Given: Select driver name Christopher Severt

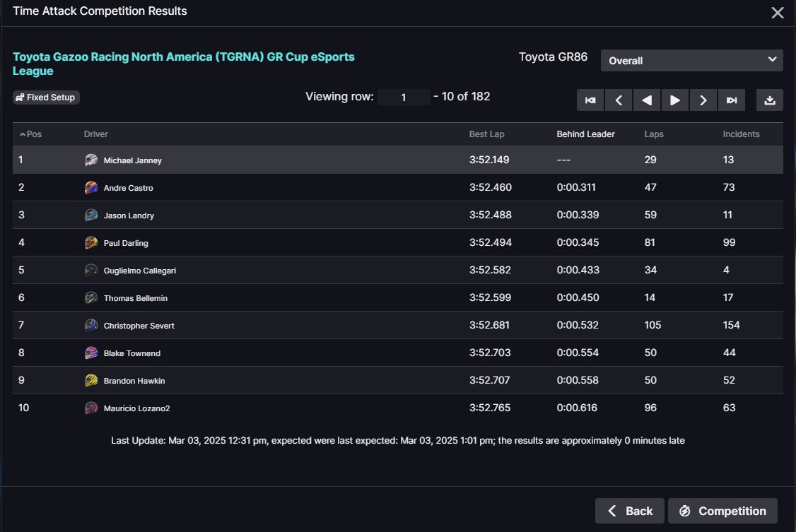Looking at the screenshot, I should [139, 326].
